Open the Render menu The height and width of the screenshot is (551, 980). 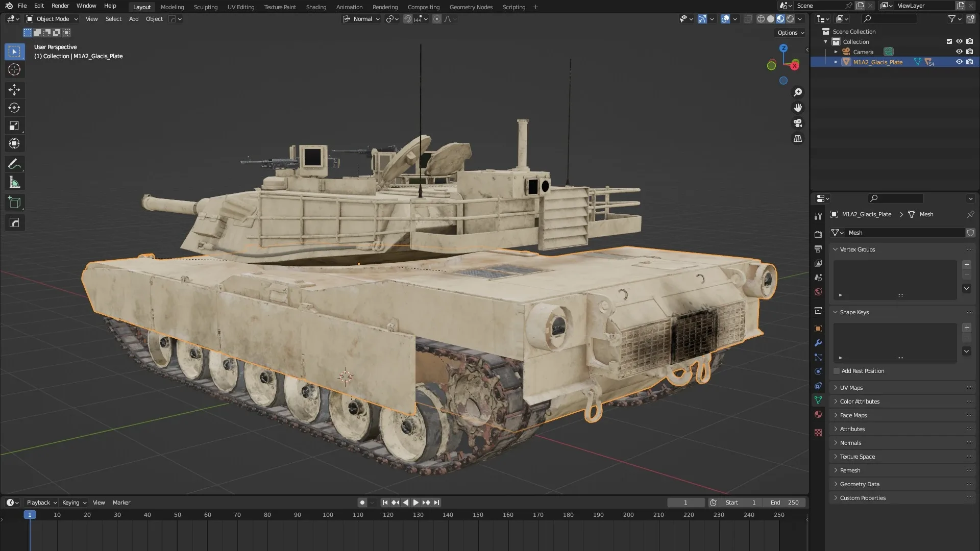[x=60, y=6]
